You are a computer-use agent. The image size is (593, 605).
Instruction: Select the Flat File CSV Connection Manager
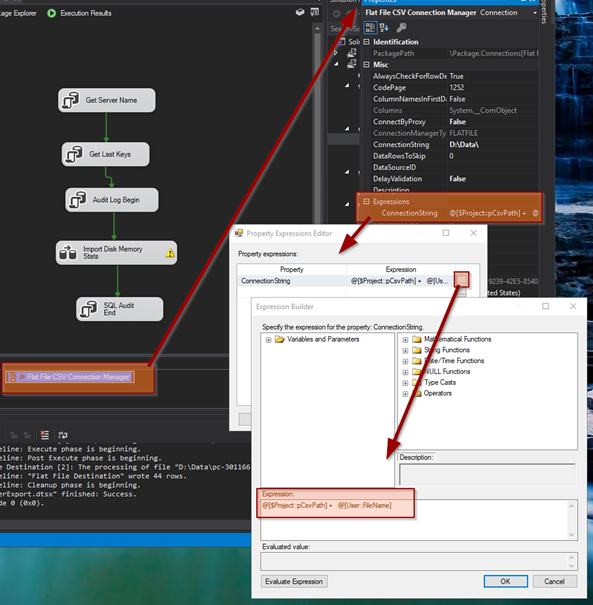[x=70, y=377]
